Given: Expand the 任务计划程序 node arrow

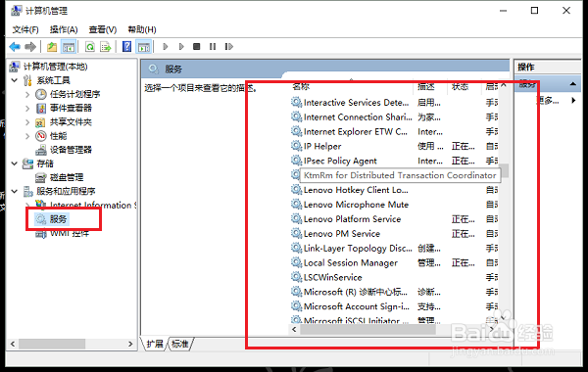Looking at the screenshot, I should pos(27,94).
